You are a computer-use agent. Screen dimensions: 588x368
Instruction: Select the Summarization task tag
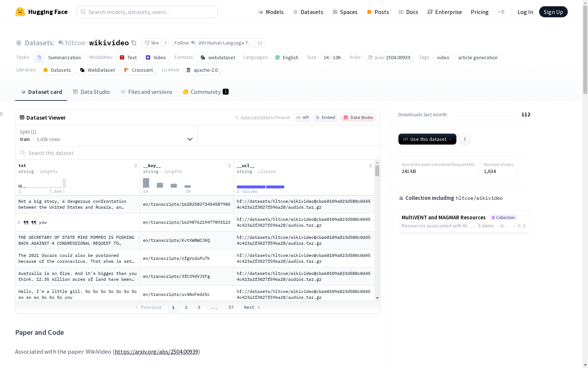[59, 57]
